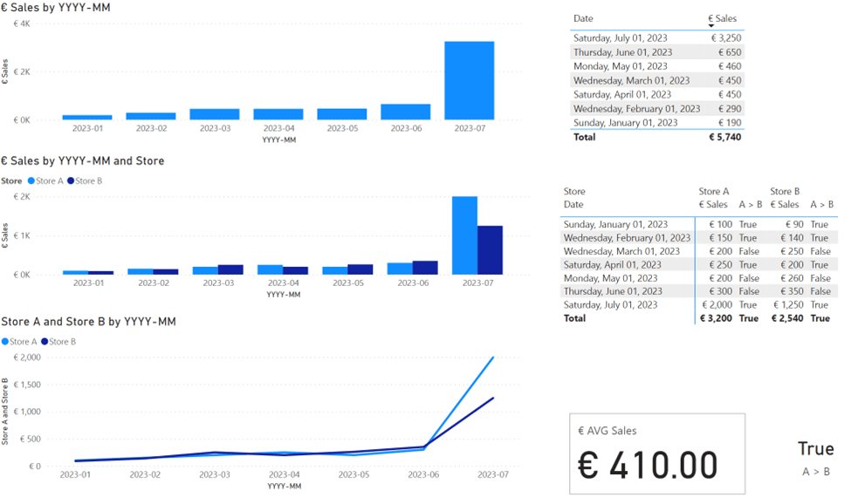
Task: Select the 2023-06 bar in top chart
Action: 405,112
